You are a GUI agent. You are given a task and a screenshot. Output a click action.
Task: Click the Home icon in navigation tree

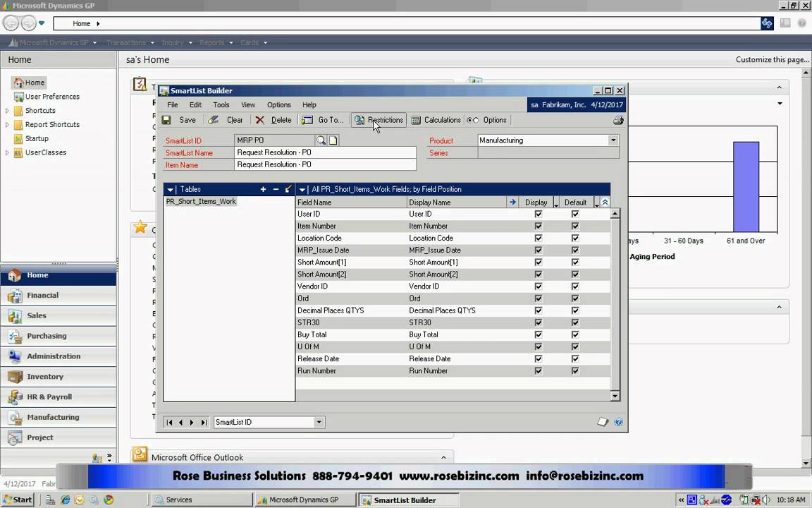(18, 83)
